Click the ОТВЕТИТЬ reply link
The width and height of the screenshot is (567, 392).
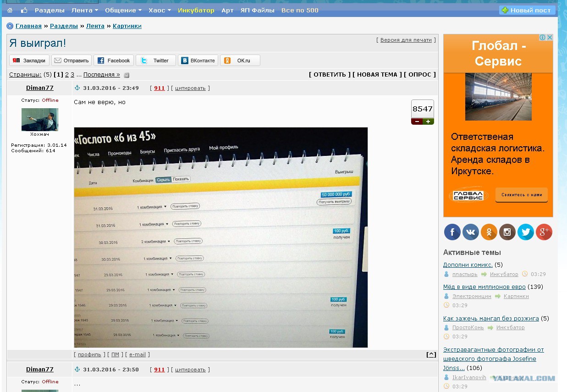(330, 74)
